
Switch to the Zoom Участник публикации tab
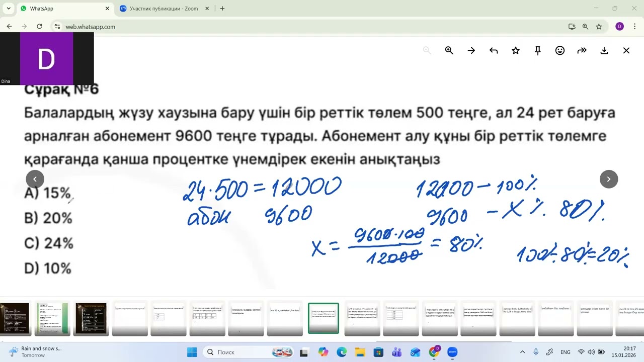click(164, 9)
